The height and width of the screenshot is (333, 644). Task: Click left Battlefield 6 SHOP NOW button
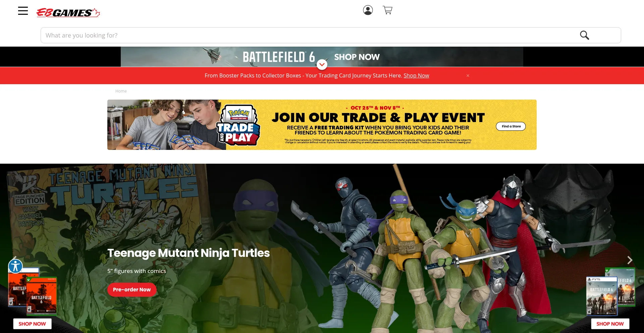(32, 324)
